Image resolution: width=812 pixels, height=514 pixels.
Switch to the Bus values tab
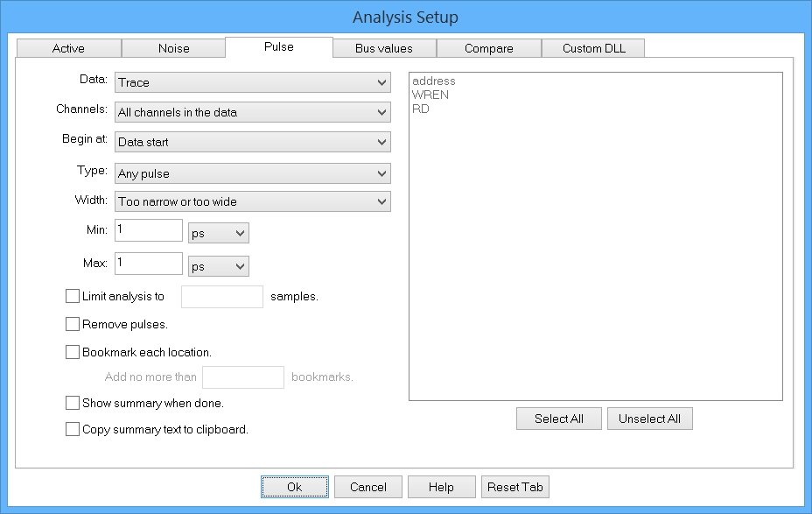383,48
